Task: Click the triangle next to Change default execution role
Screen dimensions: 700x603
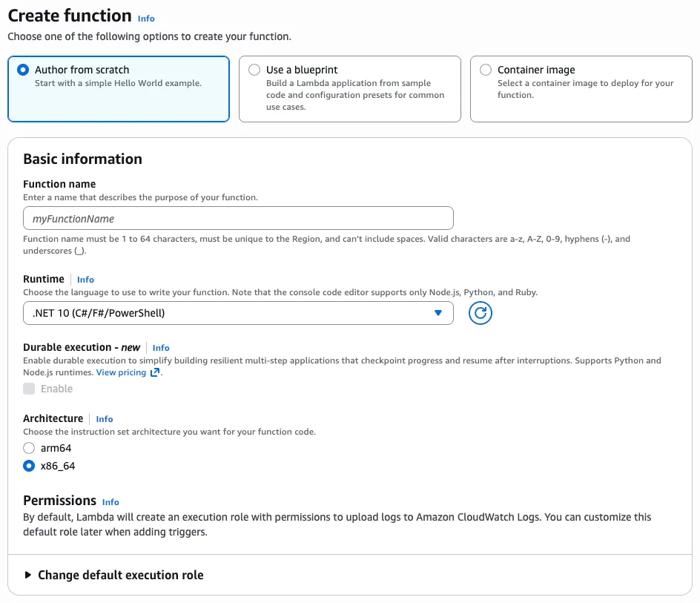Action: tap(28, 575)
